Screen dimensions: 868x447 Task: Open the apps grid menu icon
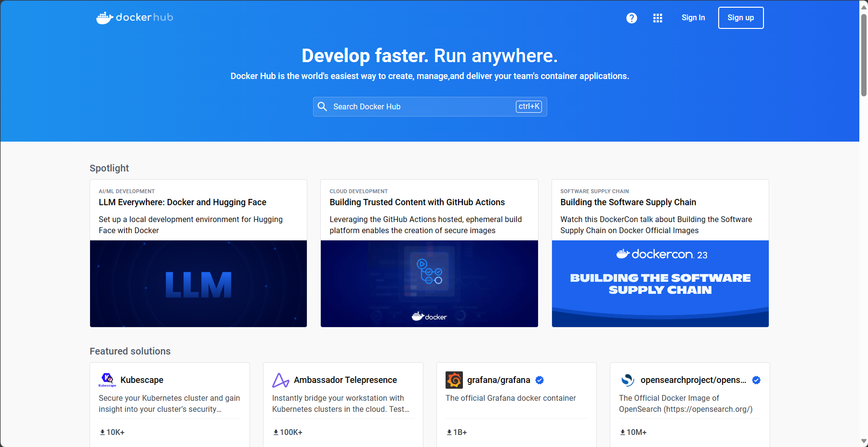click(658, 18)
